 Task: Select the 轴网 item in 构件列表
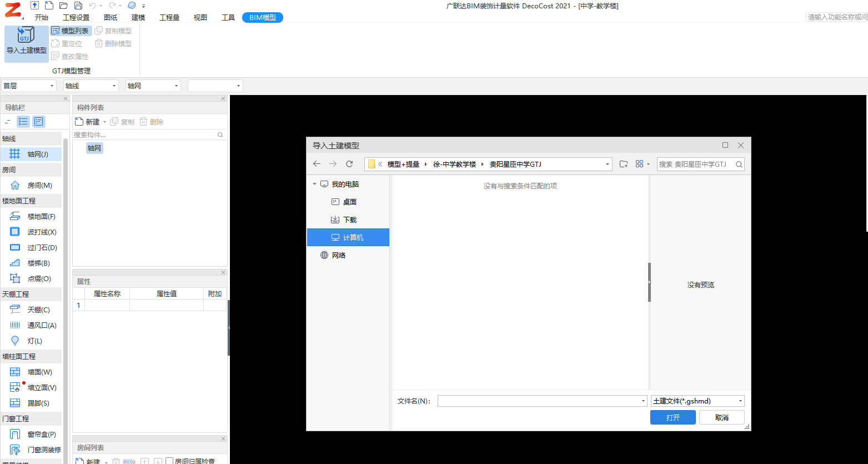tap(94, 148)
